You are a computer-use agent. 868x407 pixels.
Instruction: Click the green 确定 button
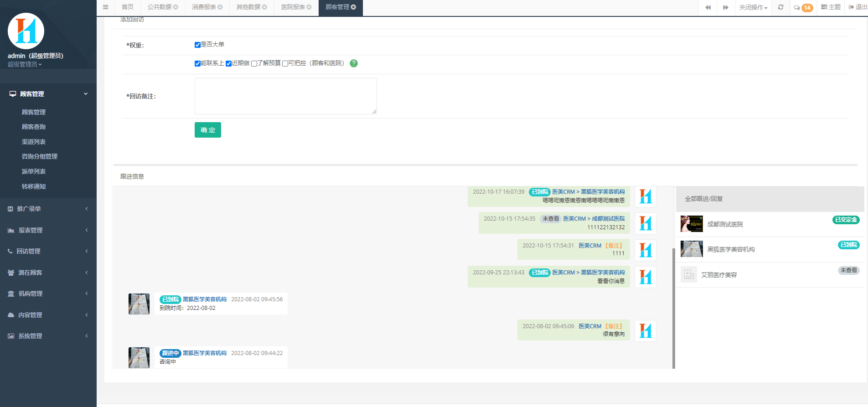pos(207,130)
